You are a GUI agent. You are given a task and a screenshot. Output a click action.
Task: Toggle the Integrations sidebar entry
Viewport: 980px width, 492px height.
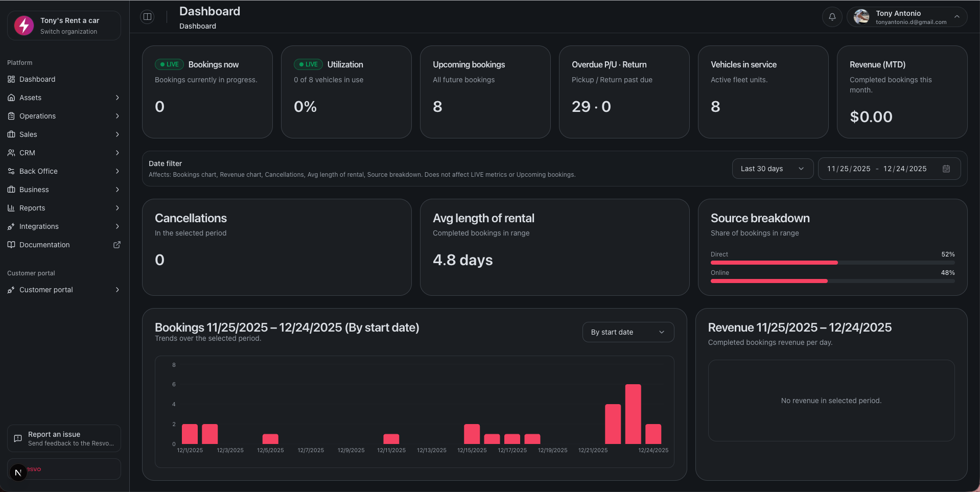point(39,226)
